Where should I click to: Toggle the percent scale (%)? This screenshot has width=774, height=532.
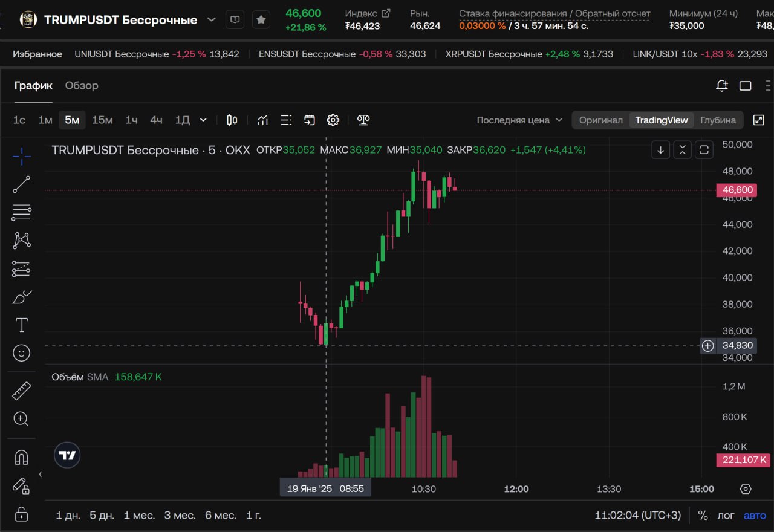coord(703,516)
